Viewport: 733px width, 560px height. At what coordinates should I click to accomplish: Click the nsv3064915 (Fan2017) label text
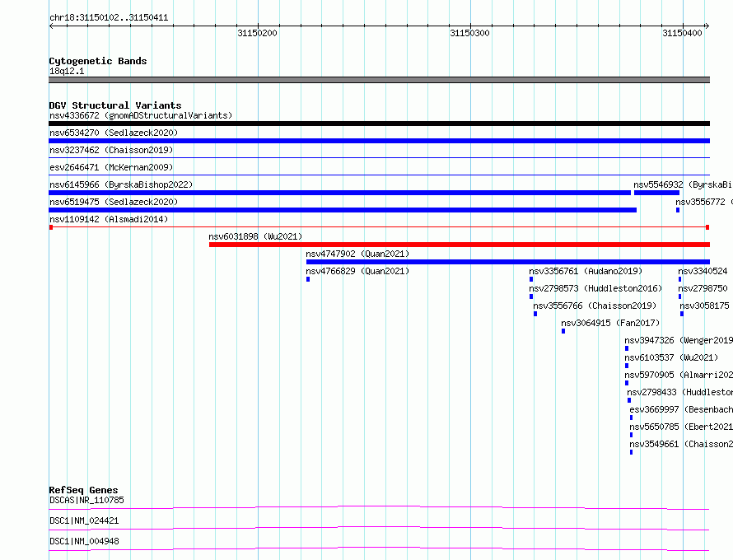coord(610,323)
